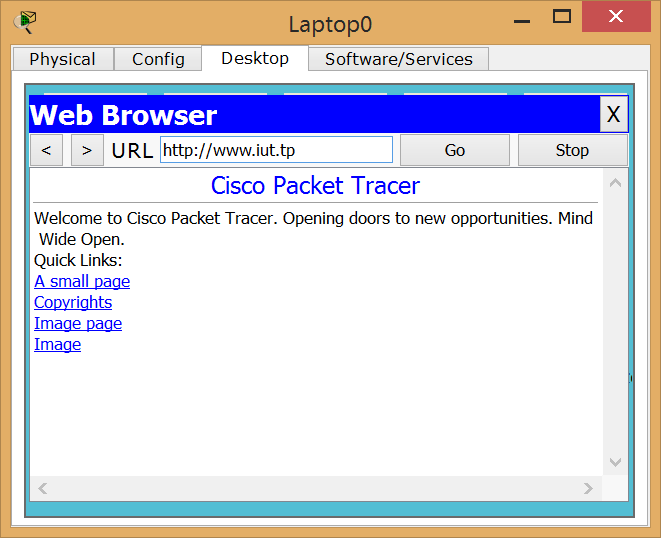Click the 'Laptop0' window title

coord(330,24)
